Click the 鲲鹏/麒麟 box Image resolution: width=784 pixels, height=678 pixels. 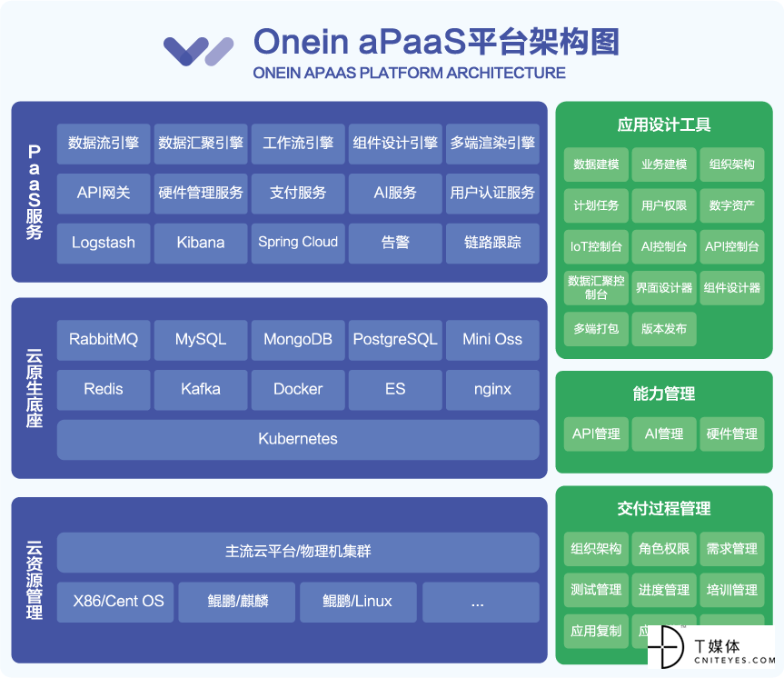[237, 602]
